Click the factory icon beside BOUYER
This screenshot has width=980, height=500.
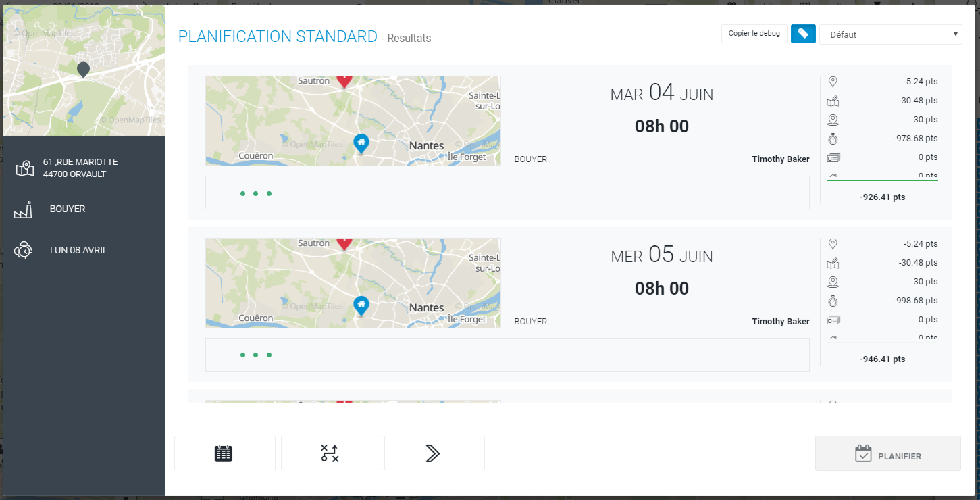click(x=24, y=211)
